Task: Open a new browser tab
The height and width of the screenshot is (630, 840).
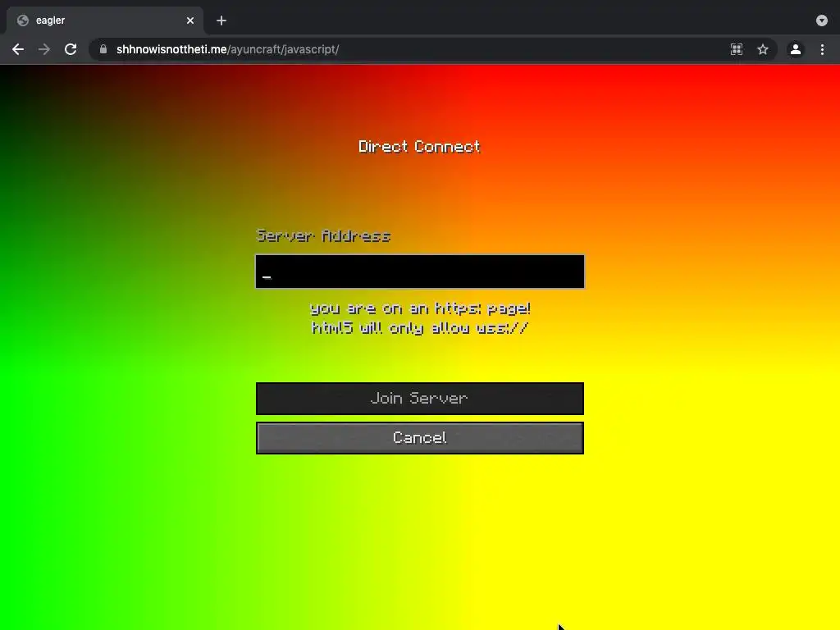Action: point(221,21)
